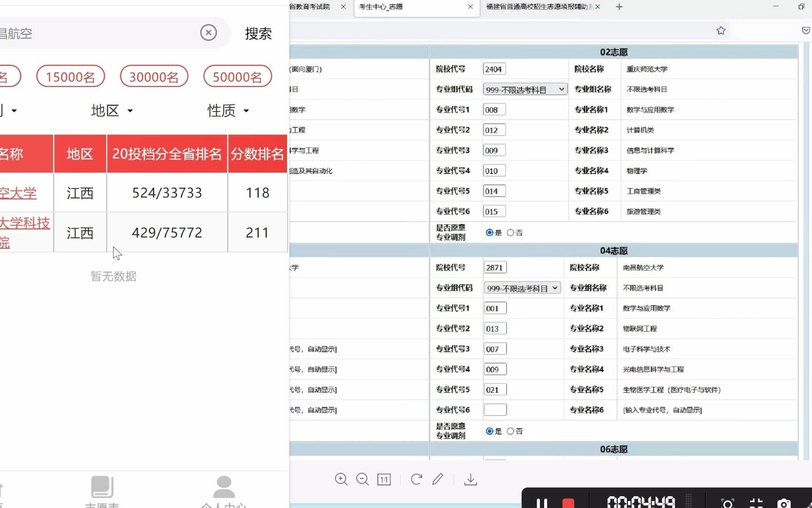
Task: Close the 福建省普通高校招生 browser tab
Action: point(597,7)
